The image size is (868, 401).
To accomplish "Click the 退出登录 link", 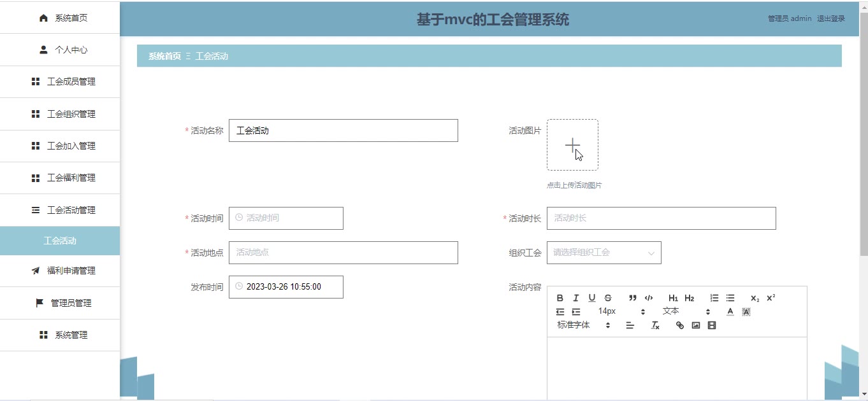I will tap(831, 18).
